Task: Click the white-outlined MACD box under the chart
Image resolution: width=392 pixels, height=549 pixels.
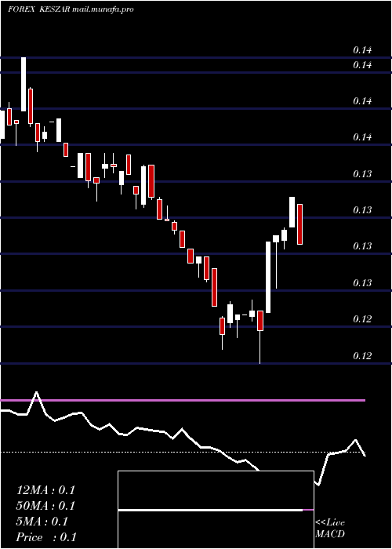Action: click(x=216, y=510)
